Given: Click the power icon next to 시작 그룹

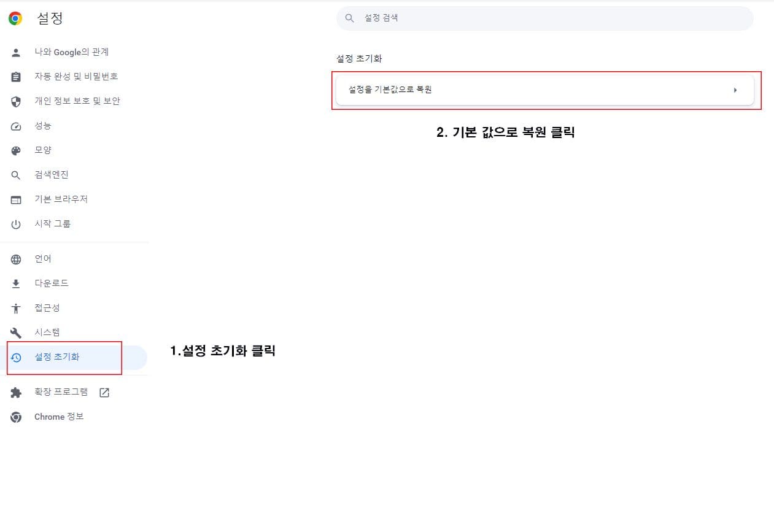Looking at the screenshot, I should (x=15, y=223).
